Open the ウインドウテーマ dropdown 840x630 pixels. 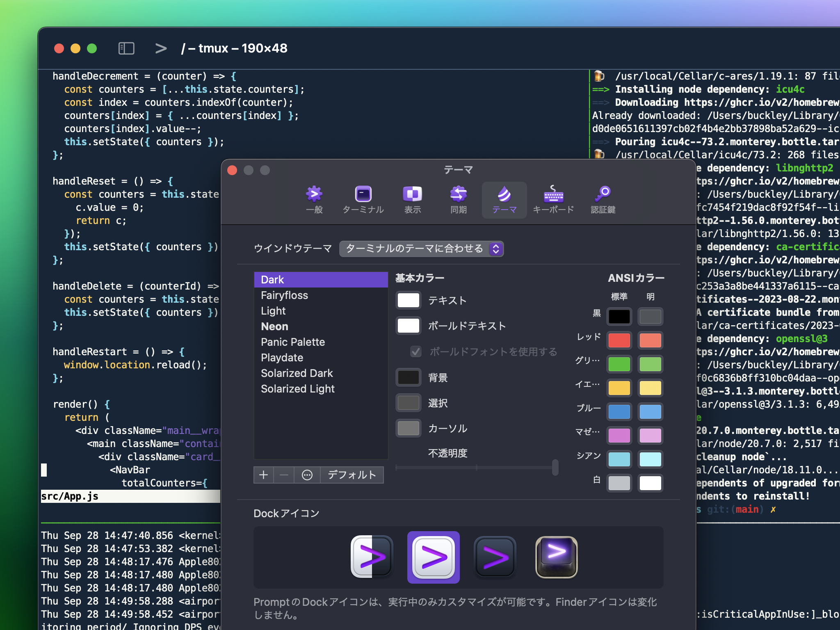point(421,249)
